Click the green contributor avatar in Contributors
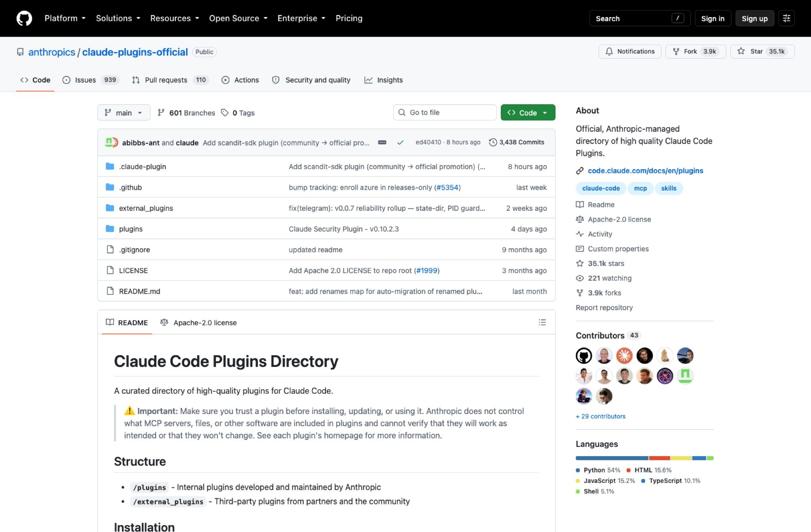 (685, 376)
